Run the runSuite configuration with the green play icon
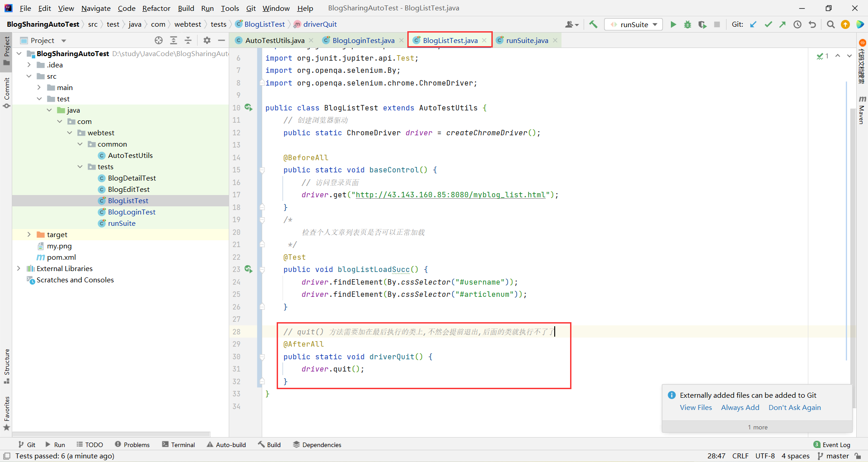868x462 pixels. point(673,24)
